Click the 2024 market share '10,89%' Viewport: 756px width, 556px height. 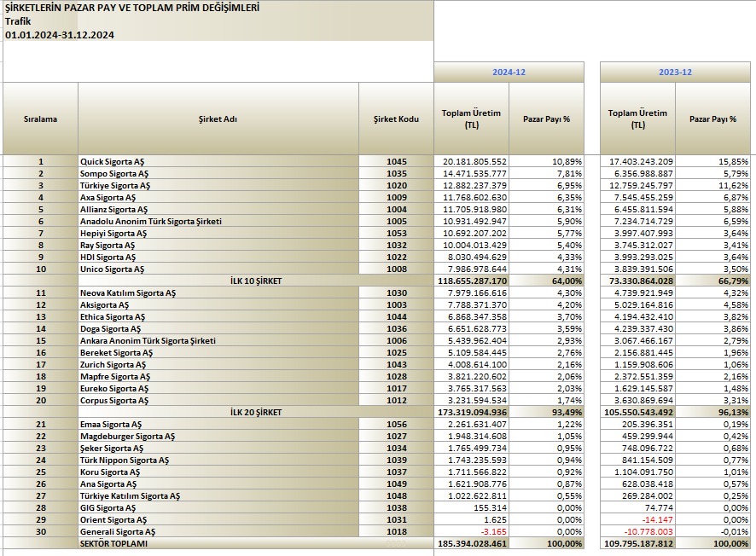(x=546, y=161)
